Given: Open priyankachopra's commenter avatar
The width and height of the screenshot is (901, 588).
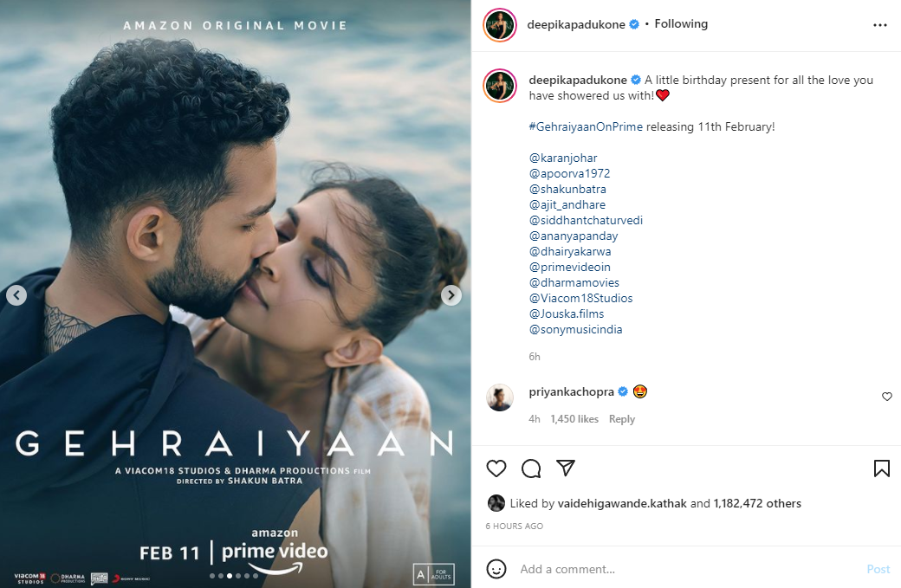Looking at the screenshot, I should pyautogui.click(x=500, y=397).
